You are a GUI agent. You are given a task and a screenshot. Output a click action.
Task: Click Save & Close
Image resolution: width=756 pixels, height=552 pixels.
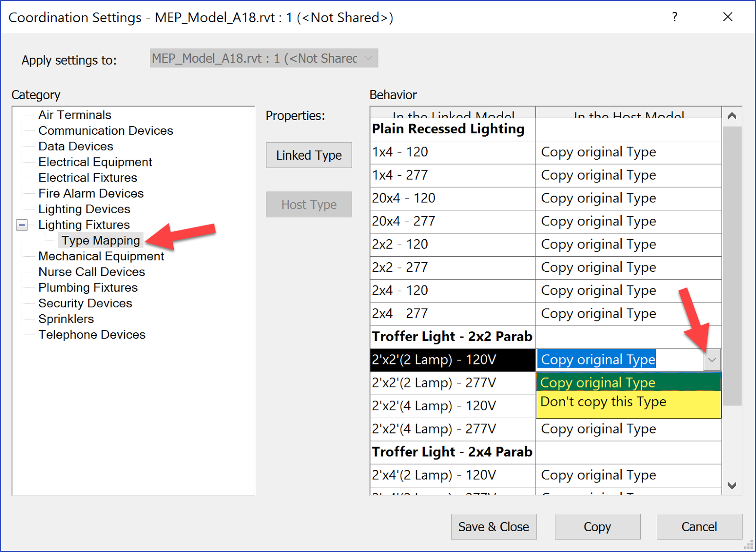(x=493, y=526)
